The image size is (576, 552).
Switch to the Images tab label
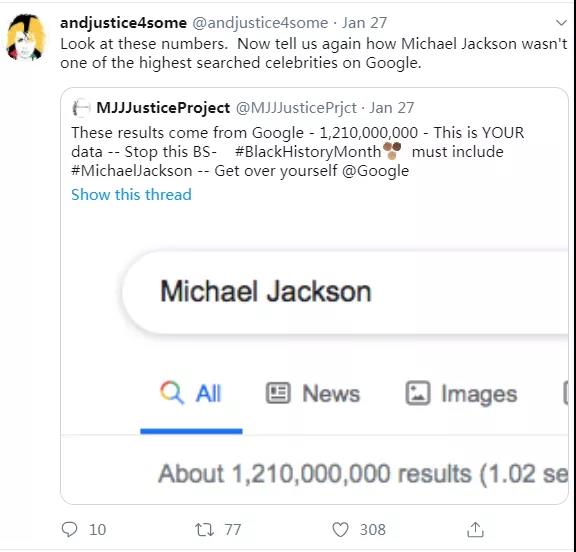click(479, 394)
